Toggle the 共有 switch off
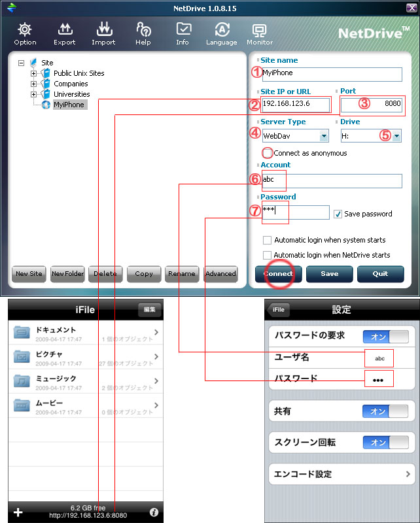The width and height of the screenshot is (420, 523). point(385,411)
